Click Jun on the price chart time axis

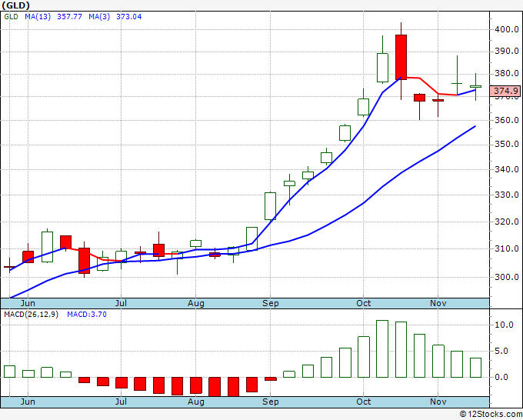click(x=28, y=303)
